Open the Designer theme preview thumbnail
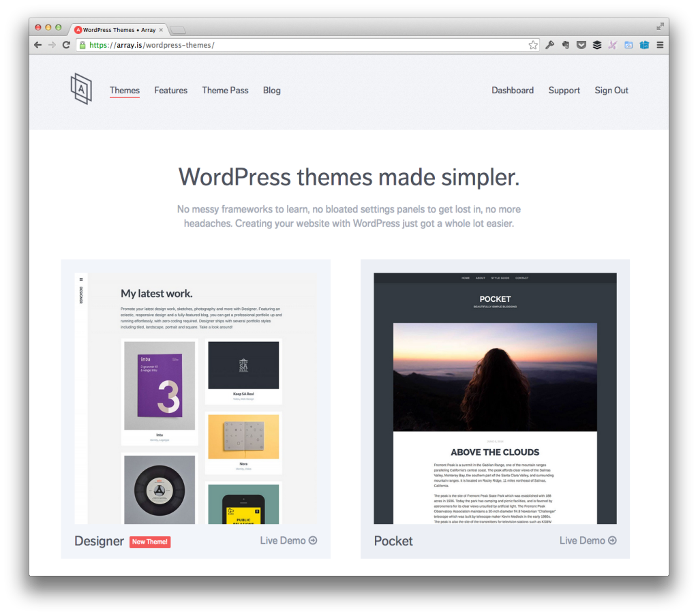Viewport: 698px width, 616px height. click(196, 399)
